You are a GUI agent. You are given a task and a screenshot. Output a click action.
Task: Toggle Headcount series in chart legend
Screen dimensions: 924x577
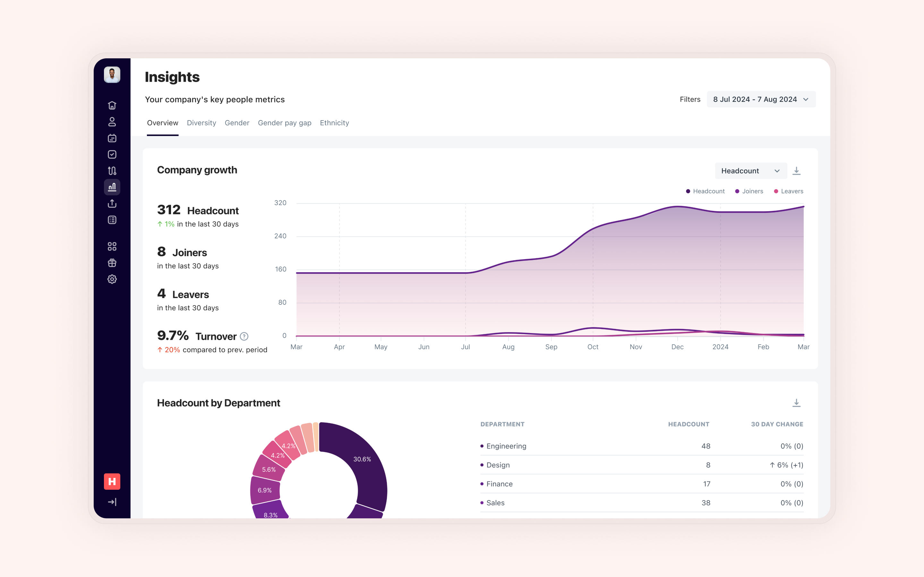coord(705,191)
